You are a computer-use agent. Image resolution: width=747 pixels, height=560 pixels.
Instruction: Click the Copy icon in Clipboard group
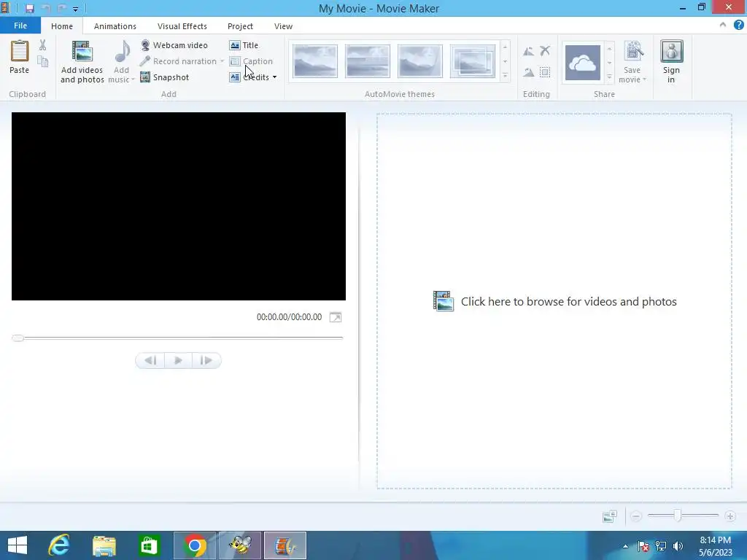[43, 61]
